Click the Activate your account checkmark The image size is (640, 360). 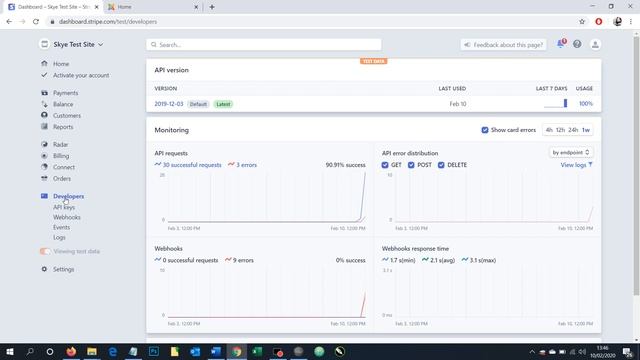coord(44,75)
